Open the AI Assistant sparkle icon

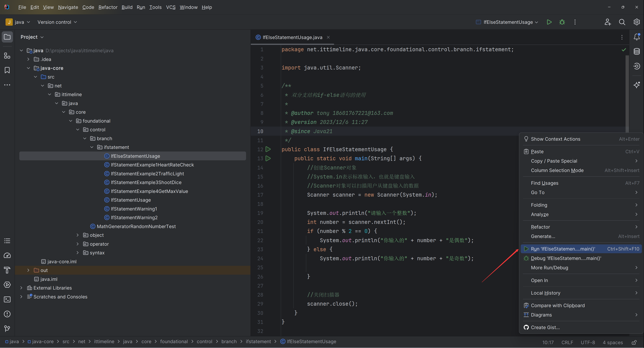[x=636, y=85]
